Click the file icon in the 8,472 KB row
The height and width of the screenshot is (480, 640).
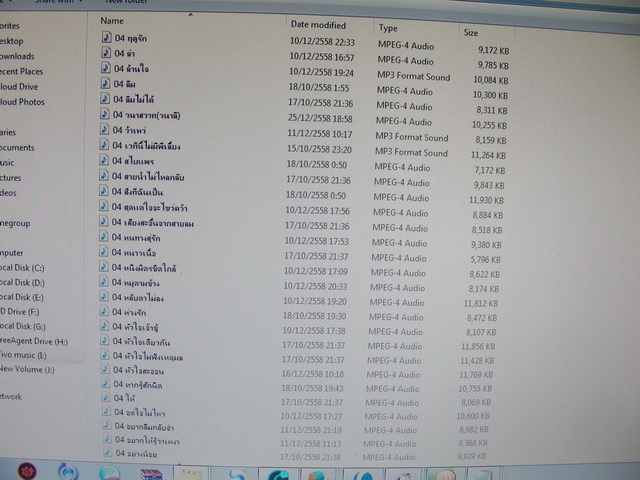pyautogui.click(x=105, y=311)
